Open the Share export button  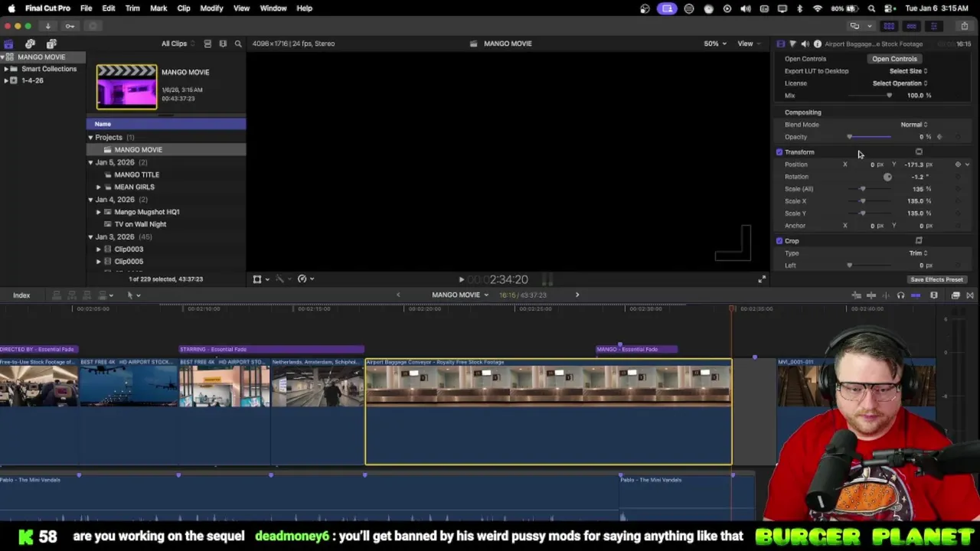(964, 26)
